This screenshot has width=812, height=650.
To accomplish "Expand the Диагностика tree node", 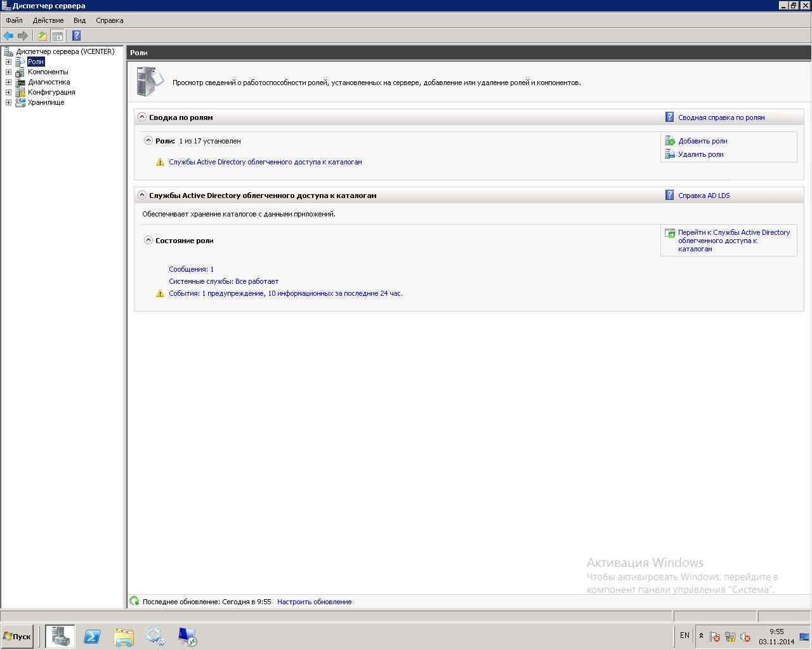I will 8,82.
